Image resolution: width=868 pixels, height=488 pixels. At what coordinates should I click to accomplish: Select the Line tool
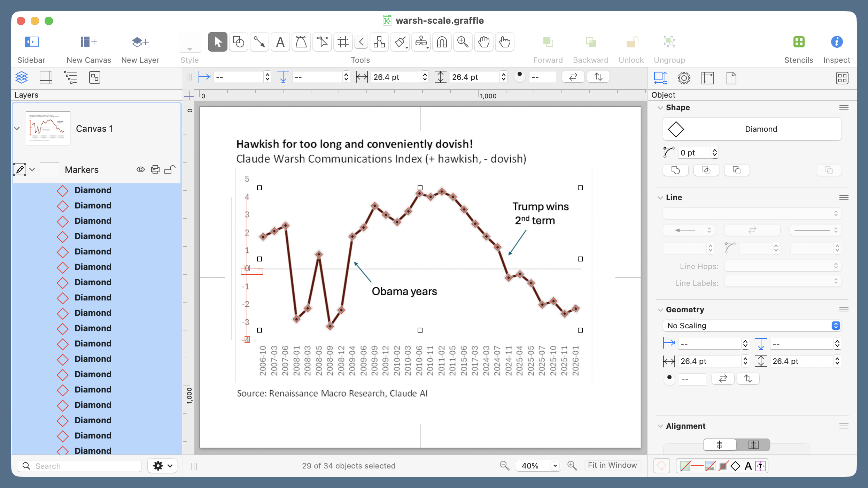point(259,42)
